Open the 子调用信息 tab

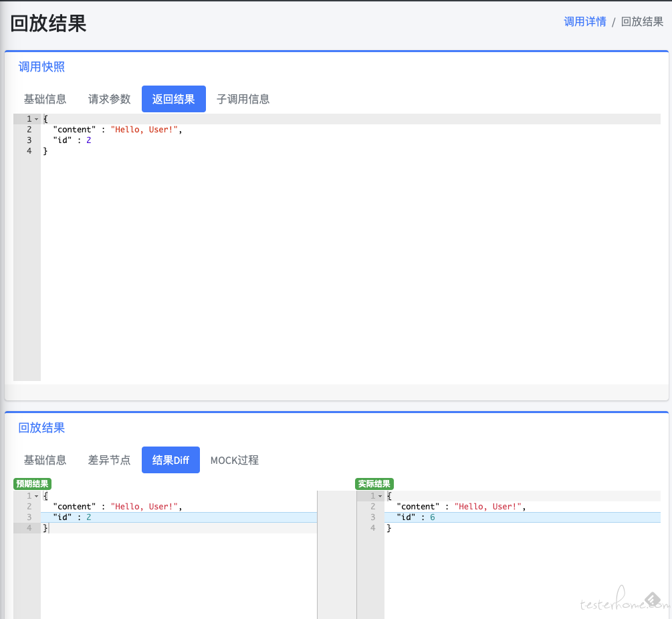(x=243, y=99)
